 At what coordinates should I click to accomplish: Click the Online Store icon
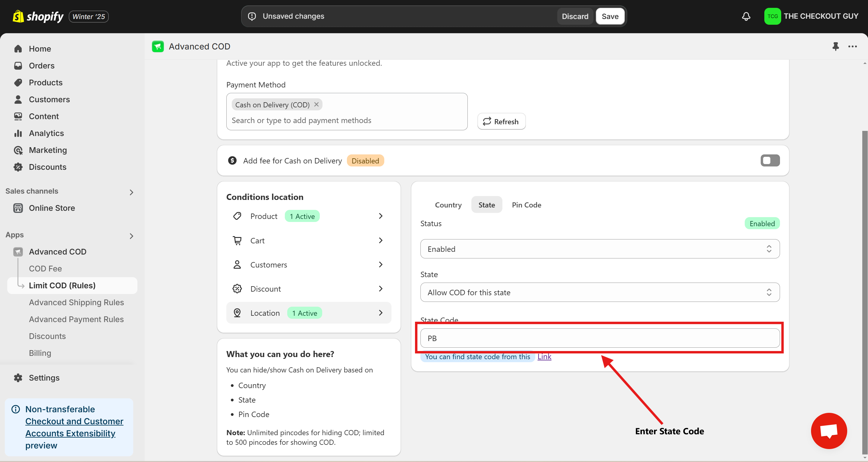[x=18, y=208]
